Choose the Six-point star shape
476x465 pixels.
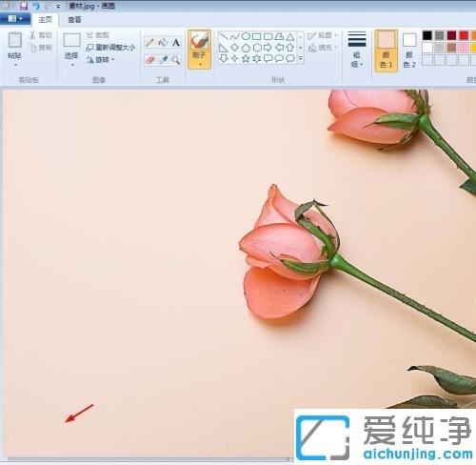pos(257,58)
